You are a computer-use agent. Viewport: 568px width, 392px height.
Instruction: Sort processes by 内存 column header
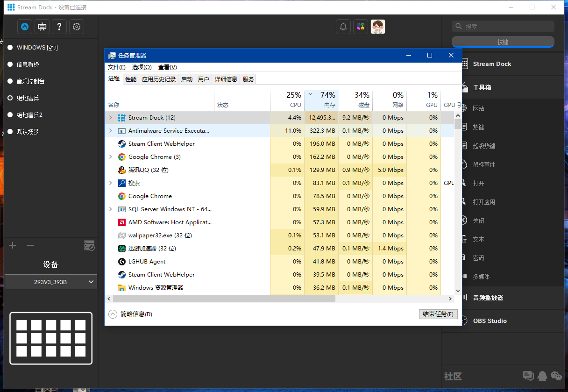tap(321, 100)
